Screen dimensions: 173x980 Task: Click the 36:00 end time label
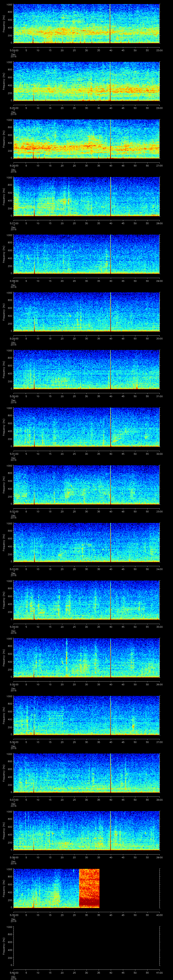160,684
